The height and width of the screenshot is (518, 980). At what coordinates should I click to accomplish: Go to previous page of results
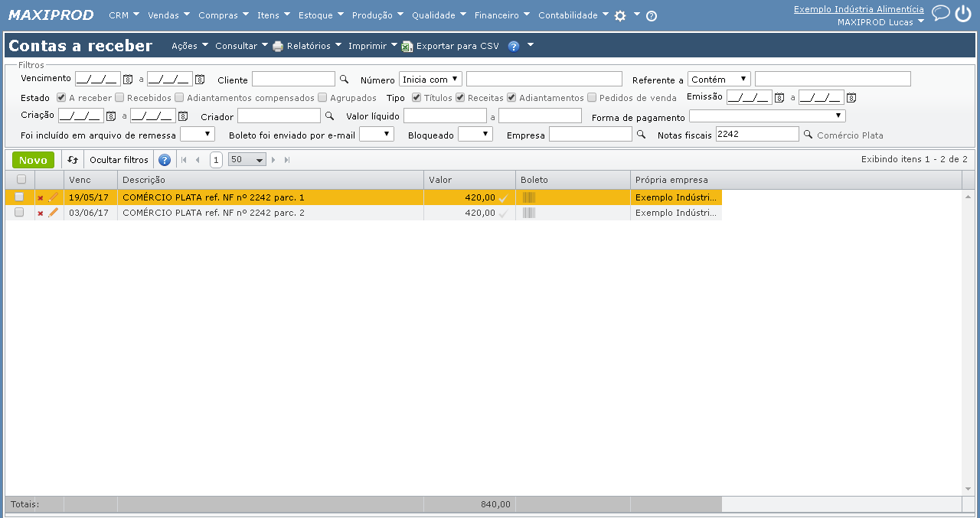click(x=198, y=160)
